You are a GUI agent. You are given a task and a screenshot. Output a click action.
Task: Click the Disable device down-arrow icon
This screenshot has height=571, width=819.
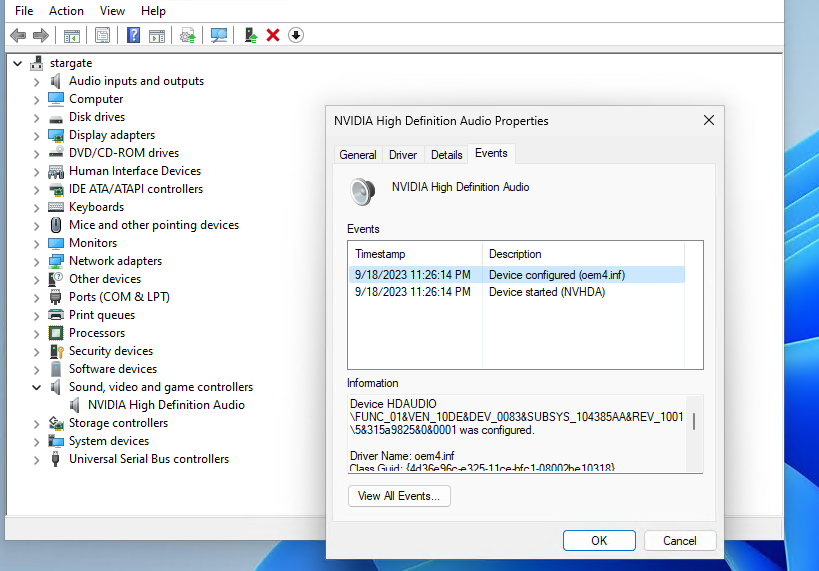click(296, 36)
